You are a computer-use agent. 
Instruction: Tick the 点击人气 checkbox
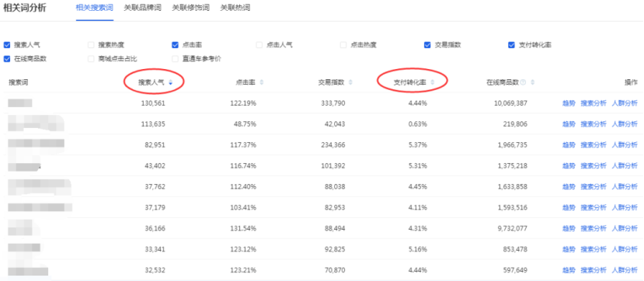pyautogui.click(x=259, y=45)
